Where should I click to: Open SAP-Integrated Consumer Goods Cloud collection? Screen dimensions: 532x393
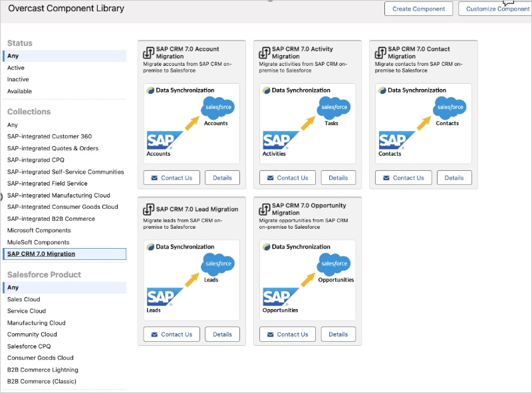(63, 207)
